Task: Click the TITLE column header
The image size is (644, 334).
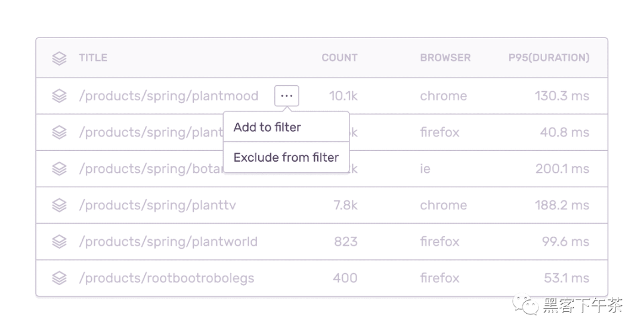Action: coord(93,57)
